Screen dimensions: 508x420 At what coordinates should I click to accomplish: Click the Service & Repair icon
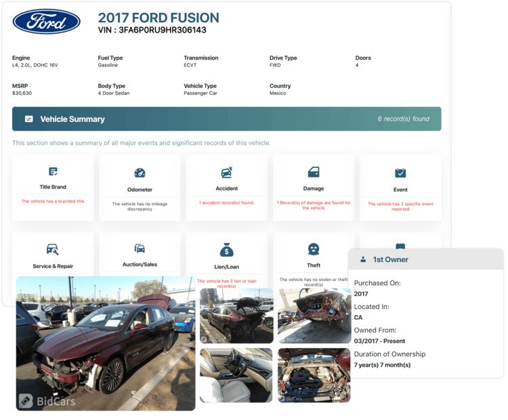click(53, 249)
